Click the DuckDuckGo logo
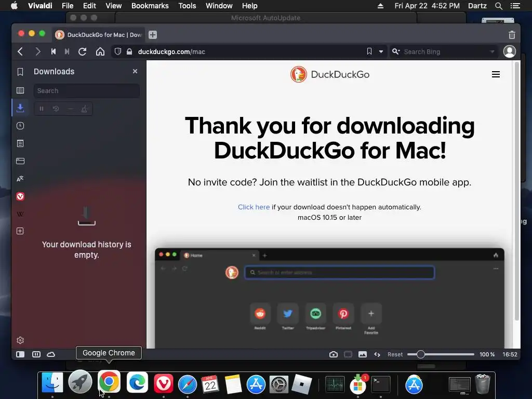The image size is (532, 399). click(x=330, y=74)
